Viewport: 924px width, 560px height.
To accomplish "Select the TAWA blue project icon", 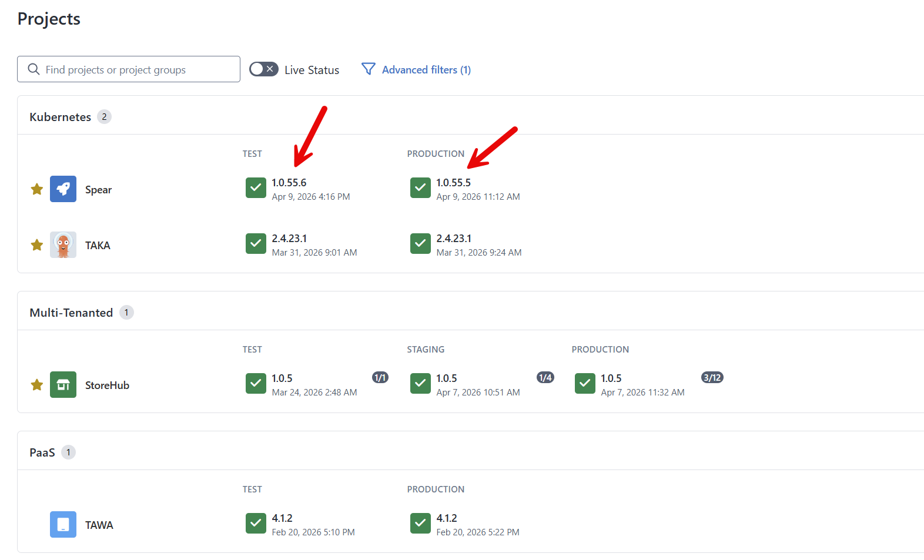I will (x=63, y=525).
